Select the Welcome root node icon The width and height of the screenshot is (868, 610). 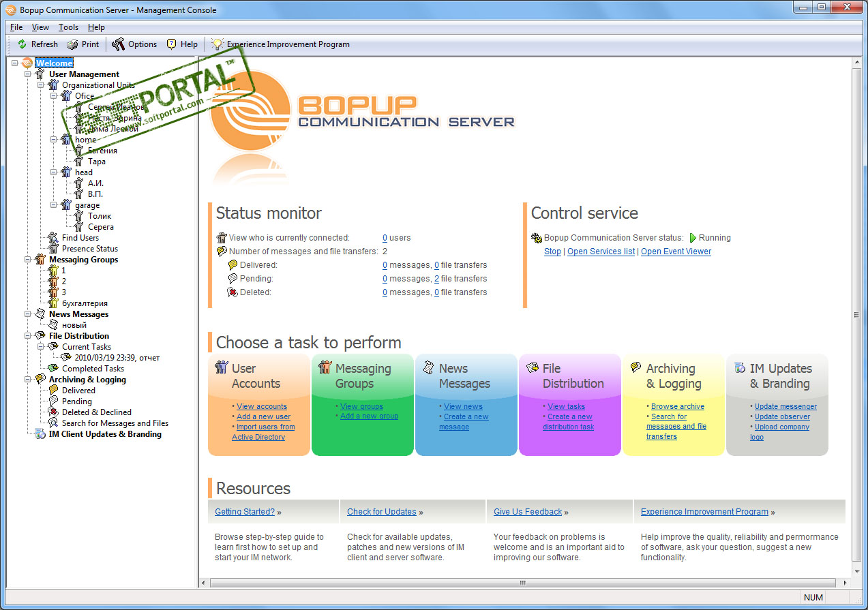[x=27, y=63]
